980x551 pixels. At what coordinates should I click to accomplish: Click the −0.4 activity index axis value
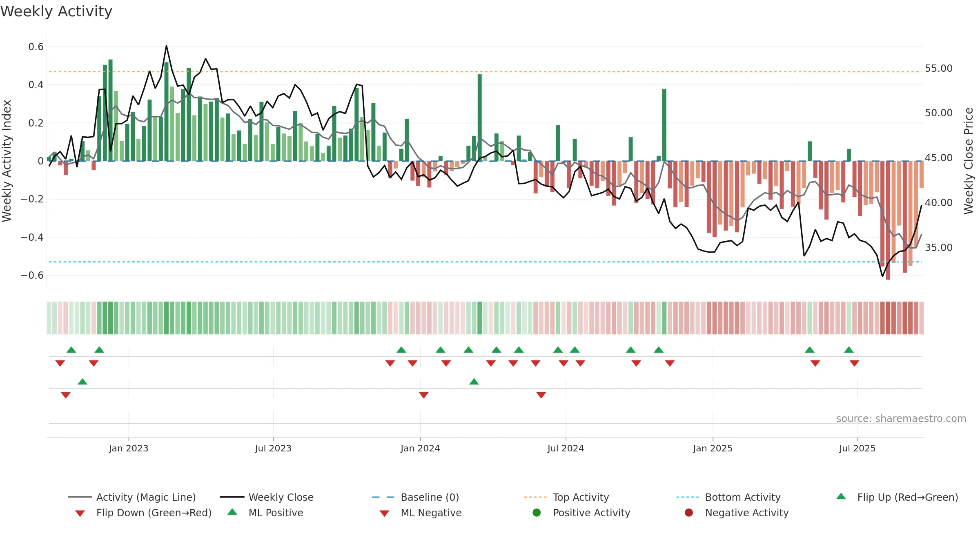(32, 238)
